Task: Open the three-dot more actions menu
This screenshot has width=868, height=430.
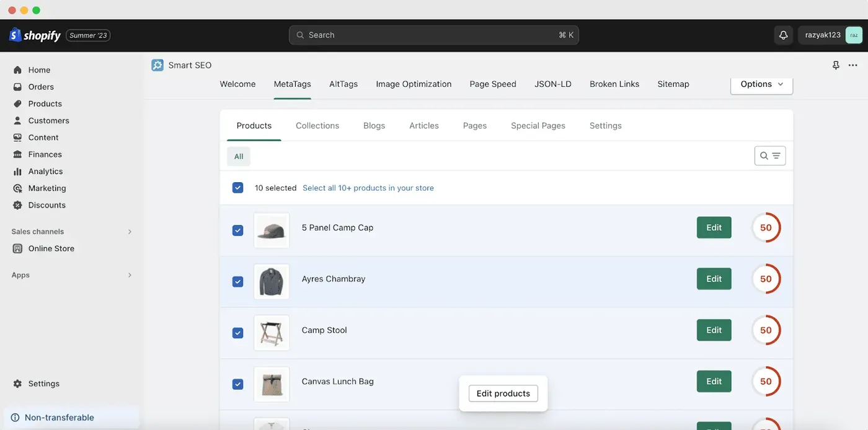Action: pos(853,65)
